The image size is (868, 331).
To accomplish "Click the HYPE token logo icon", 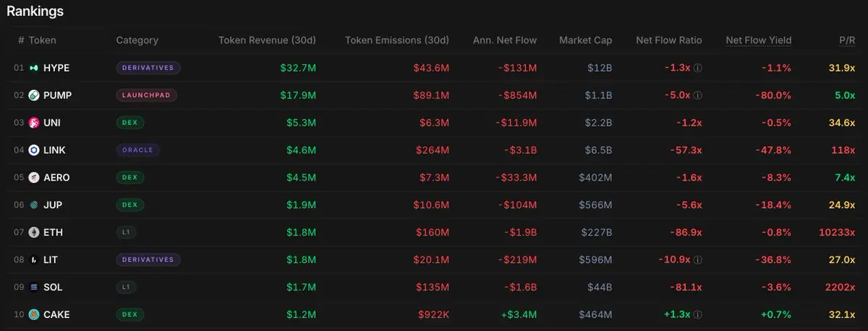I will pyautogui.click(x=34, y=68).
